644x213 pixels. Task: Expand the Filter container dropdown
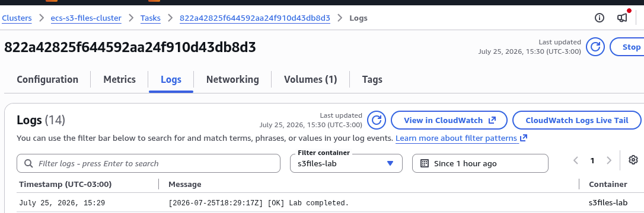tap(346, 163)
